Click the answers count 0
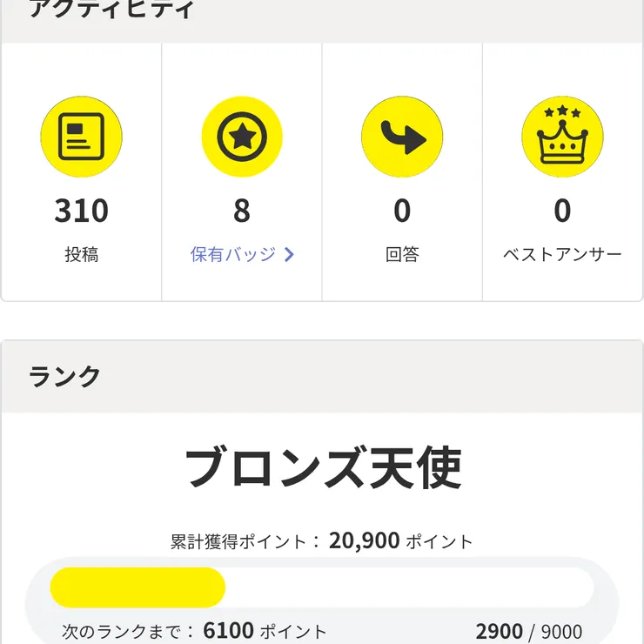This screenshot has width=644, height=644. point(402,211)
